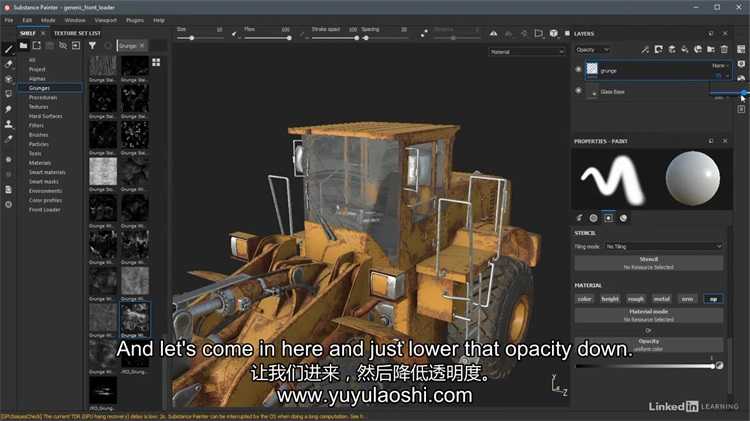Open the Edit menu
750x421 pixels.
click(x=27, y=20)
